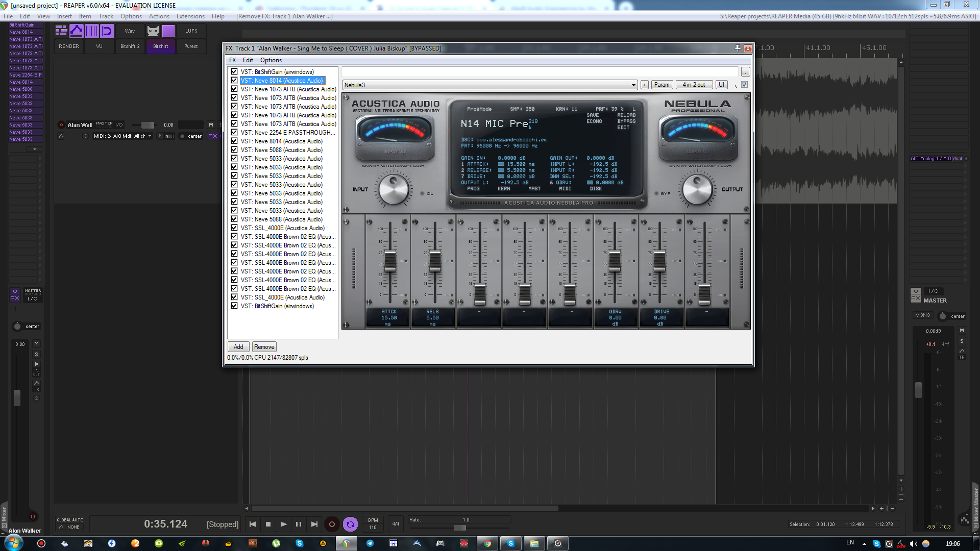The image size is (980, 551).
Task: Click the playback Rate slider
Action: (x=459, y=528)
